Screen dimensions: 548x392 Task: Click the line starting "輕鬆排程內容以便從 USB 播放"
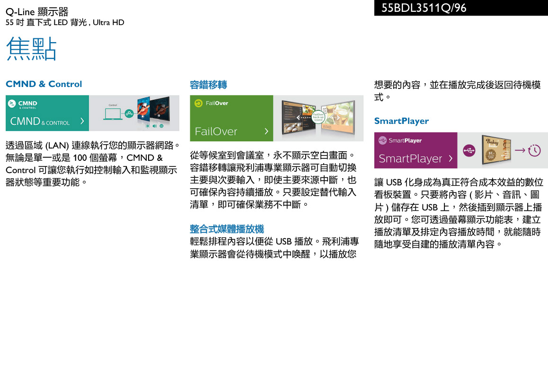(x=274, y=242)
